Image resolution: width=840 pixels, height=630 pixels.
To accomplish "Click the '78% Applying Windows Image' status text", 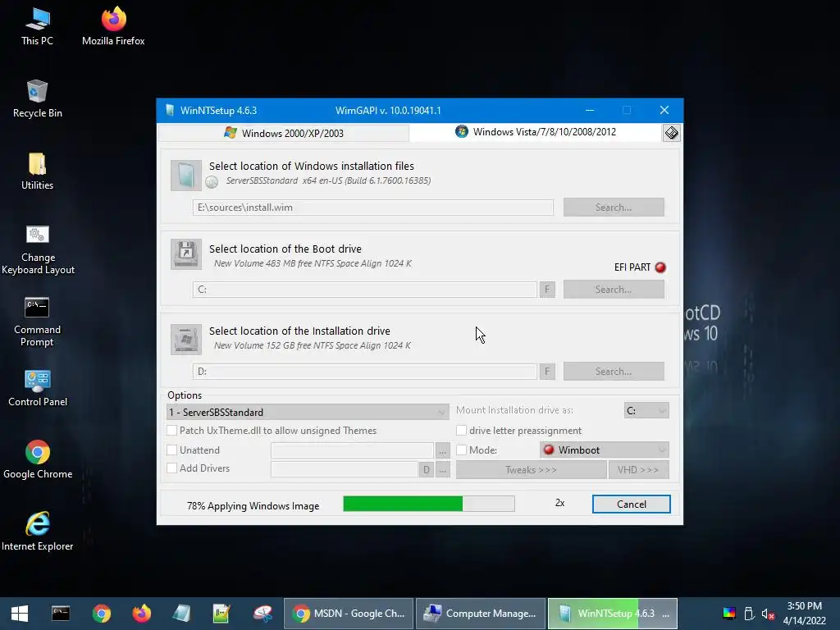I will click(253, 505).
